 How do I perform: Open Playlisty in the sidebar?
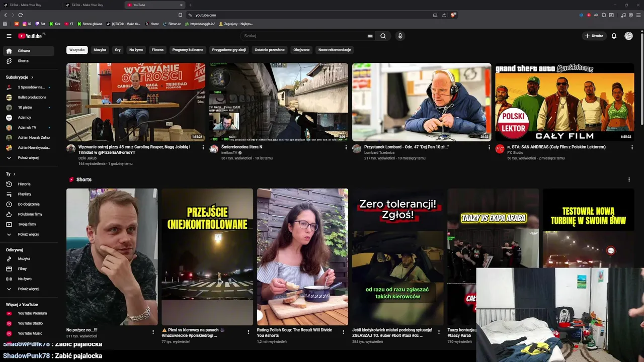(28, 194)
